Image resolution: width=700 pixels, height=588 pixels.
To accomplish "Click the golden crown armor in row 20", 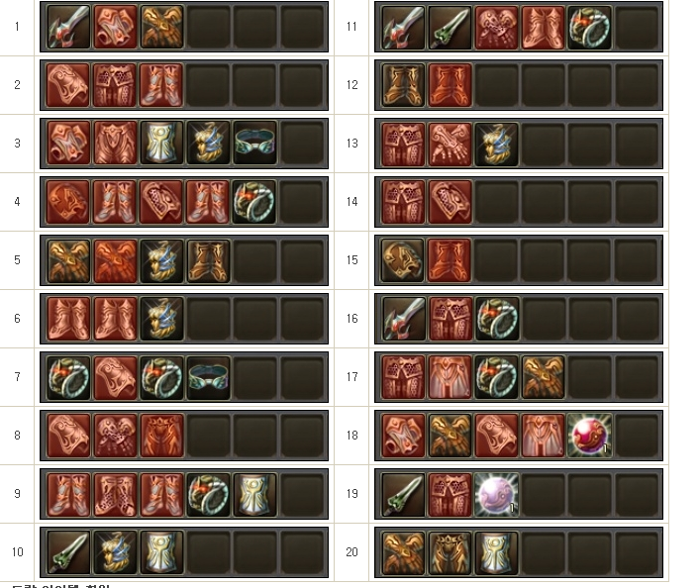I will point(450,552).
